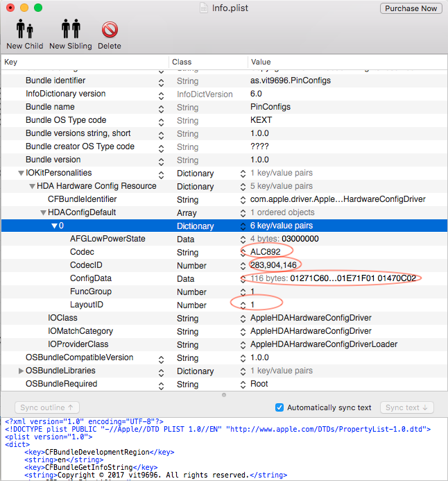Viewport: 448px width, 481px height.
Task: Click the Key column header
Action: point(85,62)
